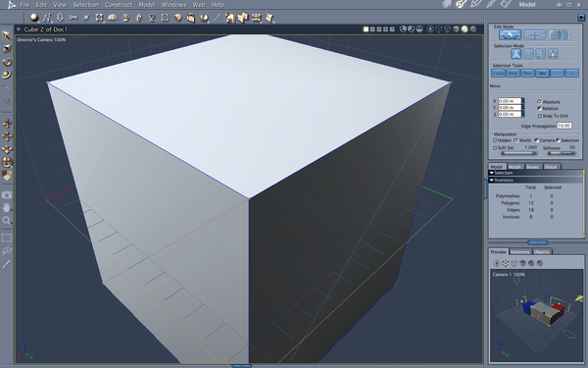Select the hand pan tool in the left sidebar
Screen dimensions: 588x368
coord(7,207)
